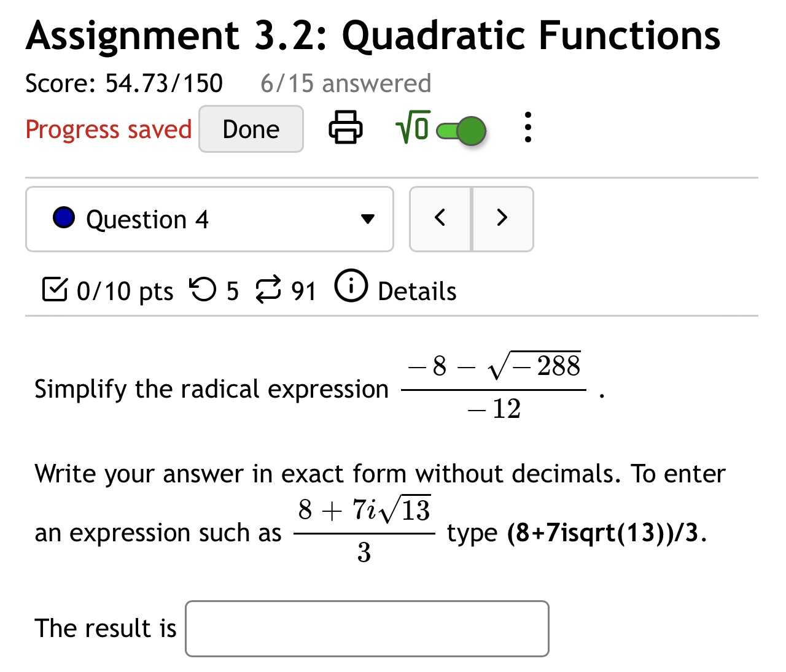Image resolution: width=786 pixels, height=672 pixels.
Task: Open the Question 4 dropdown
Action: (366, 219)
